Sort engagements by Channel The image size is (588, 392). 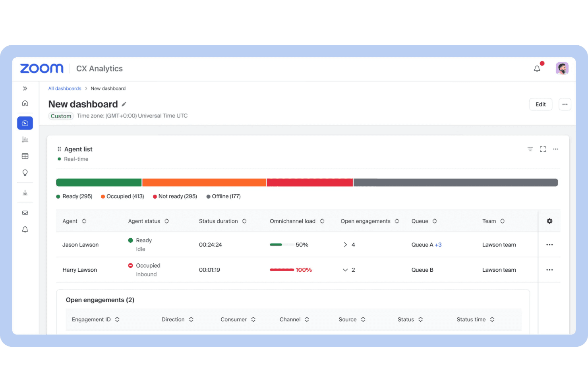(307, 319)
